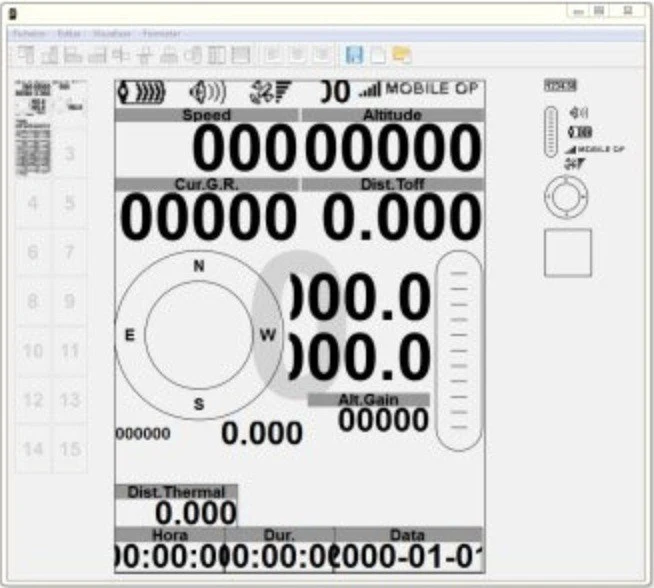Select the tall vario scale bar on canvas
The width and height of the screenshot is (654, 588).
[x=459, y=350]
